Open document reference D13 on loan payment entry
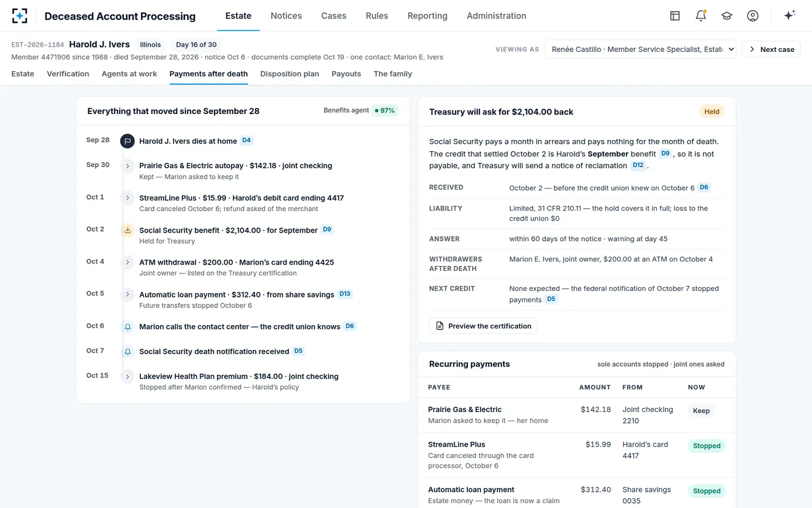The width and height of the screenshot is (812, 508). tap(345, 294)
